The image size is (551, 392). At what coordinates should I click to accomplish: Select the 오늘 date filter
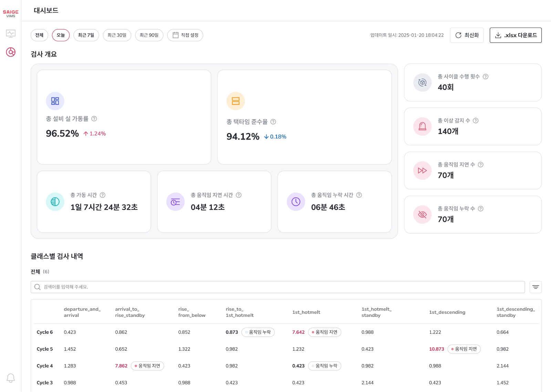(x=61, y=35)
